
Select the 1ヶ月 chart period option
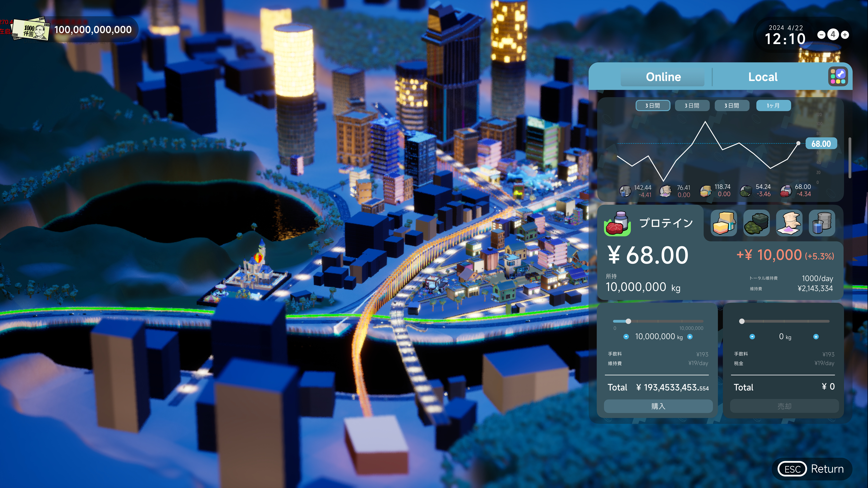[774, 105]
